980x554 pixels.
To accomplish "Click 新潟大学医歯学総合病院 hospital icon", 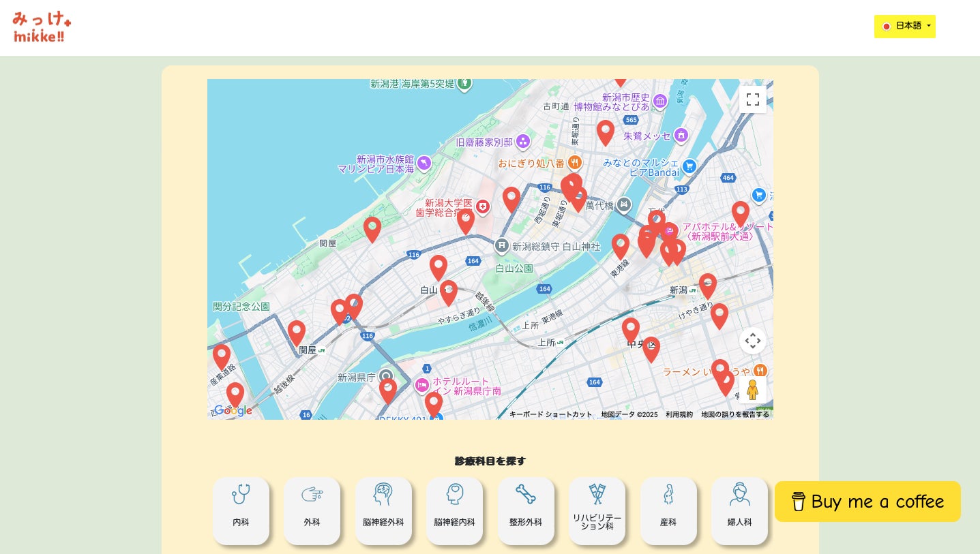I will pyautogui.click(x=483, y=206).
